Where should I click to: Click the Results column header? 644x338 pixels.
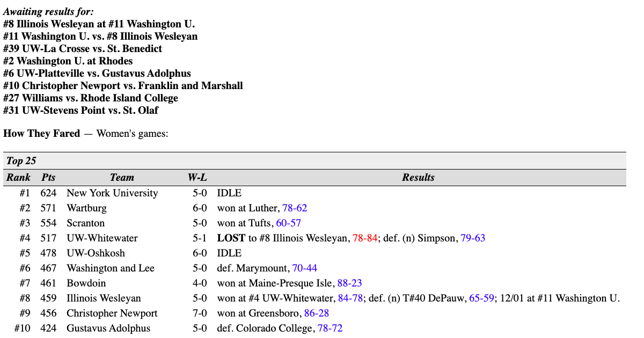pyautogui.click(x=418, y=178)
